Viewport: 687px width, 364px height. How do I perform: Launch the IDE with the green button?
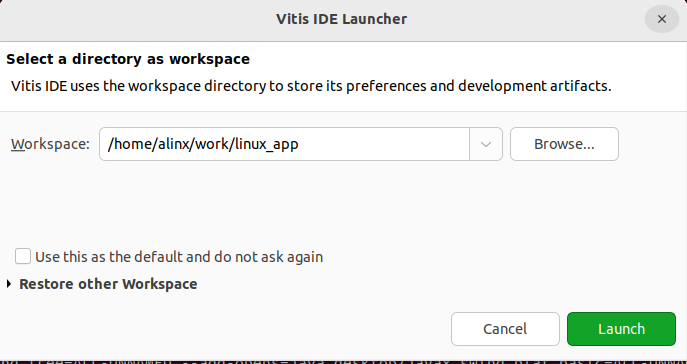click(621, 329)
